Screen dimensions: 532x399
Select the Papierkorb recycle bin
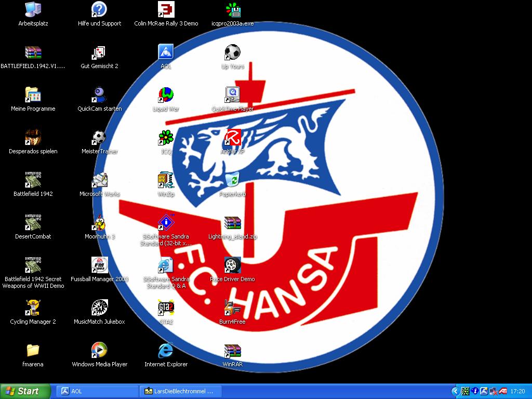232,180
